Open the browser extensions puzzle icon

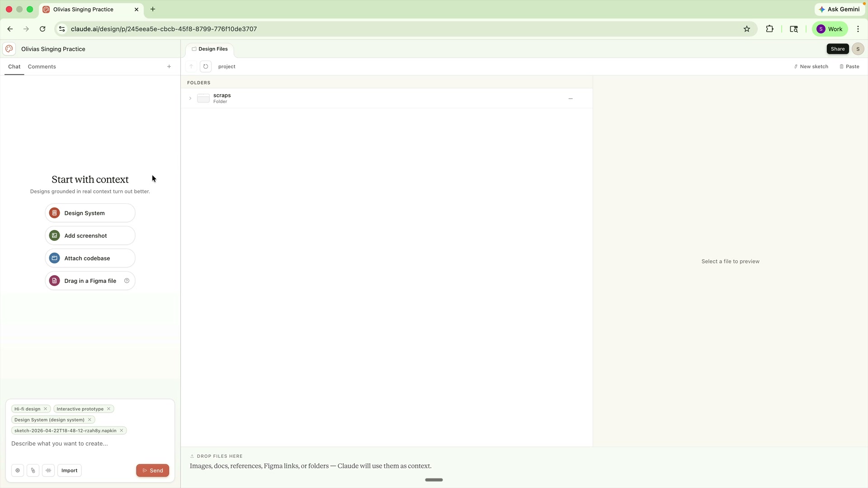(x=769, y=29)
